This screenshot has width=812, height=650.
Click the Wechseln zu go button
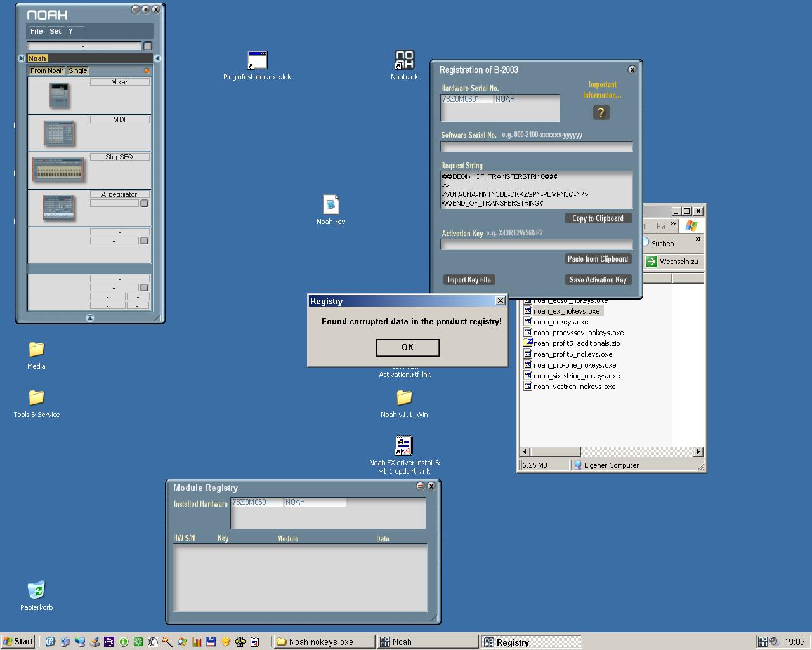point(673,262)
